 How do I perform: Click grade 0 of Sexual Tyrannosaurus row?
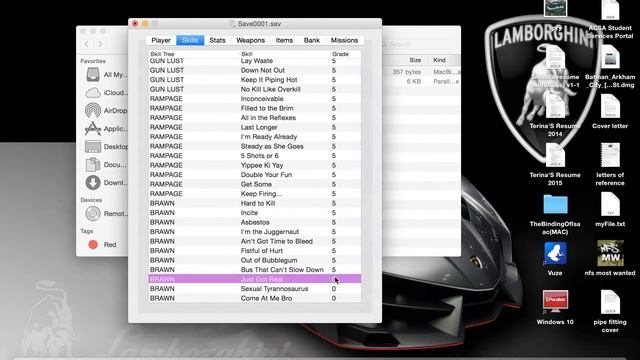(334, 289)
